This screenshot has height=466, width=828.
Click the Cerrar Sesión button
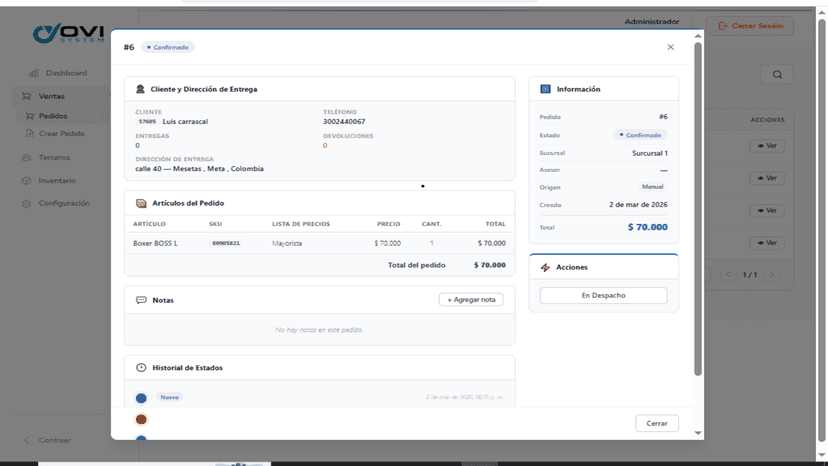(x=750, y=25)
